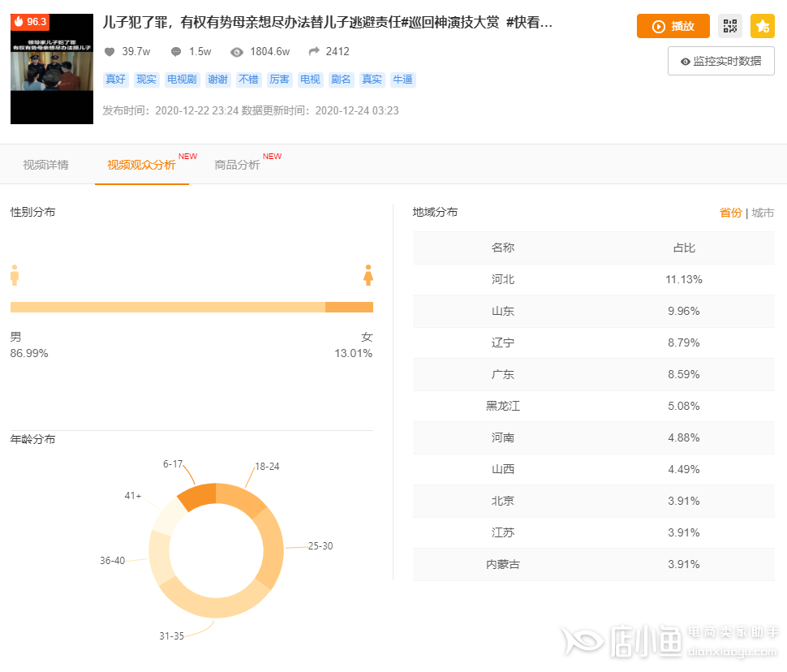Click the comment bubble icon showing 1.5w
The height and width of the screenshot is (672, 787).
click(175, 50)
